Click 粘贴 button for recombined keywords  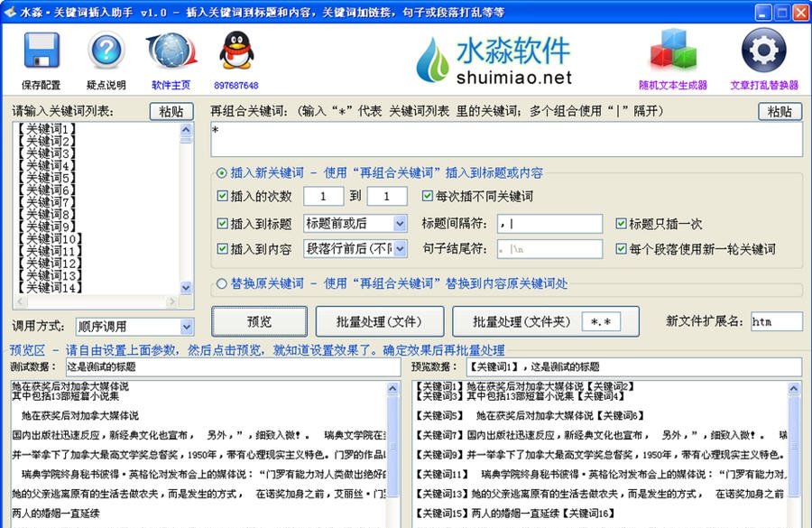tap(780, 111)
